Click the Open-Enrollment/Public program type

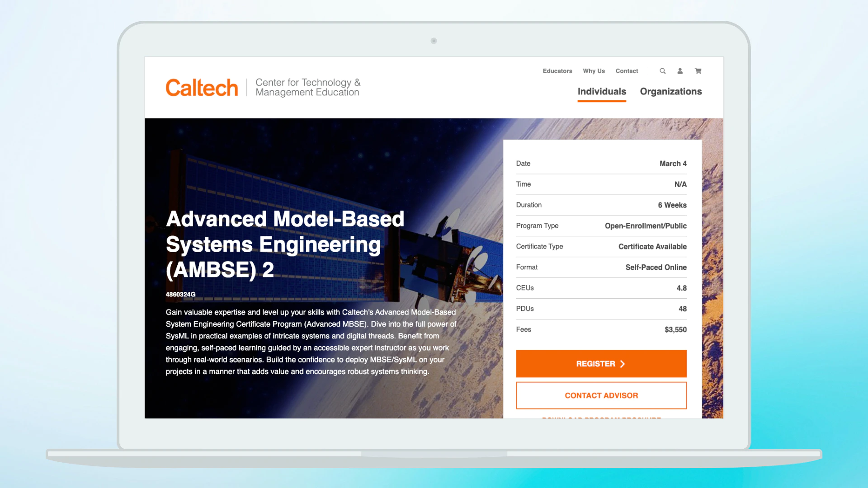pos(646,226)
